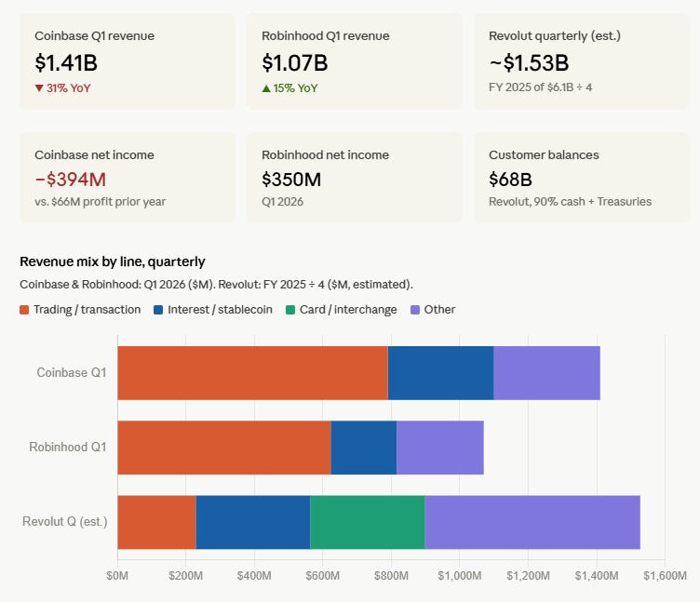Click the $1.41B revenue value
This screenshot has width=700, height=602.
point(66,62)
